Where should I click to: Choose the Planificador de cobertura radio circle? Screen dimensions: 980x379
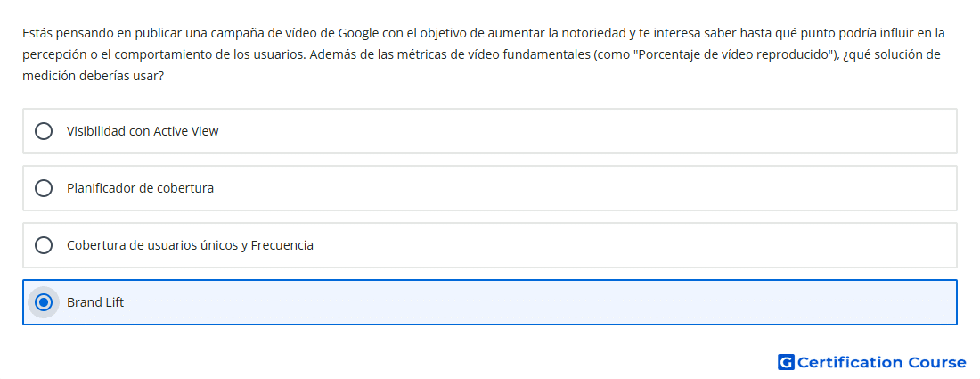click(x=44, y=188)
